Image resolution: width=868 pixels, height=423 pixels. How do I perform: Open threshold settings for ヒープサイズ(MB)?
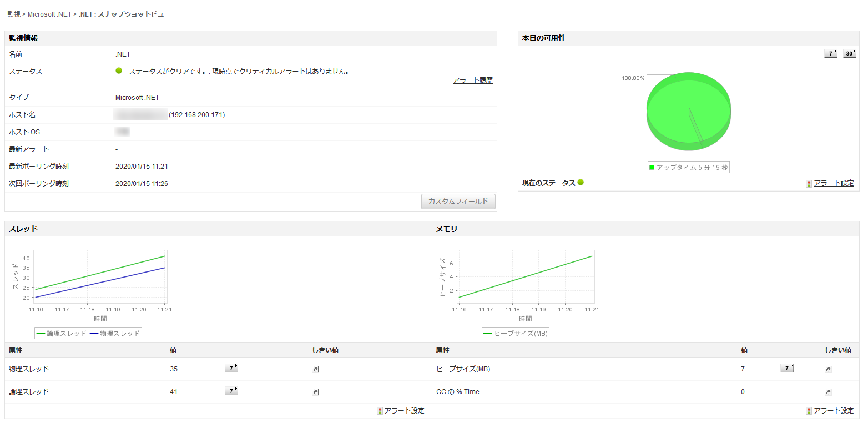click(827, 369)
